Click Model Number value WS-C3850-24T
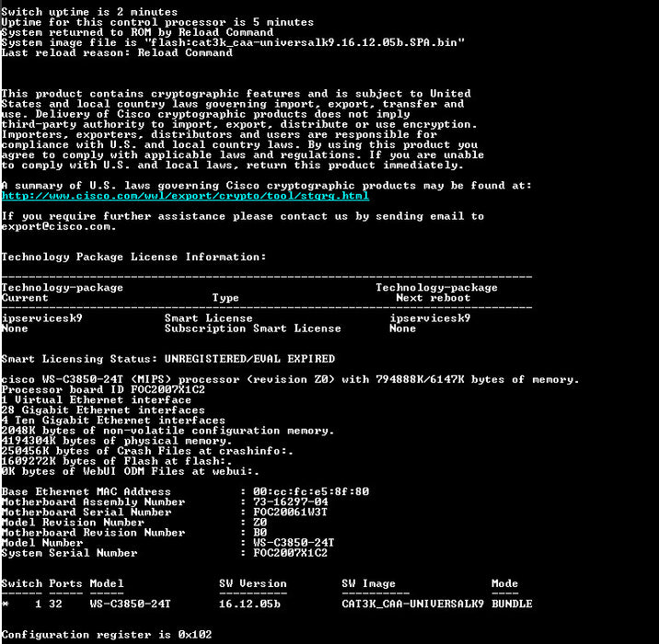Viewport: 659px width, 644px height. tap(294, 543)
